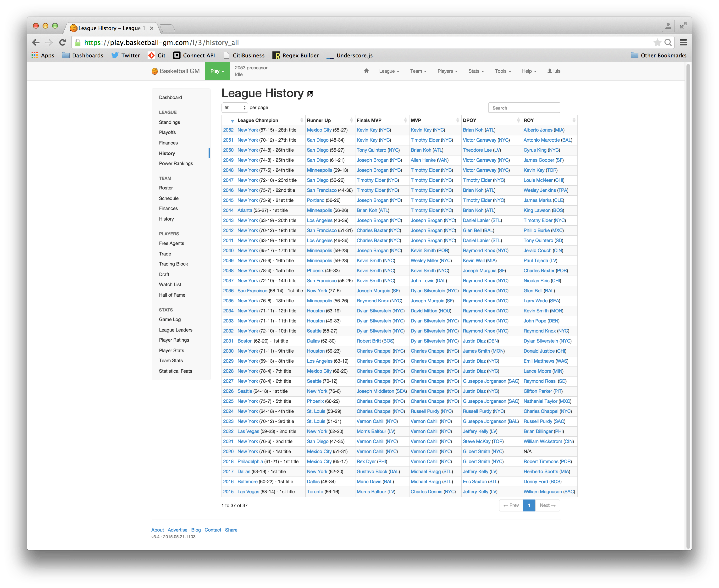Open the Stats dropdown menu
The height and width of the screenshot is (588, 719).
(476, 71)
